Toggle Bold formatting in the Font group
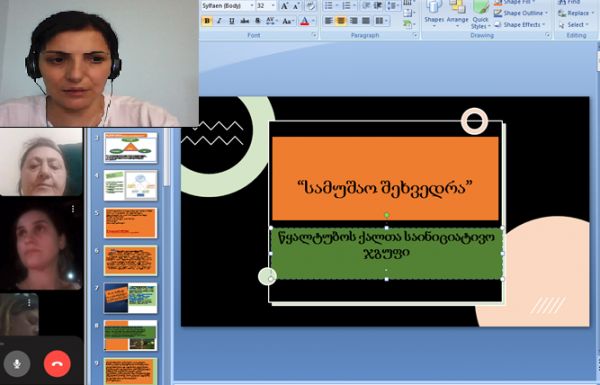The image size is (600, 385). coord(207,21)
